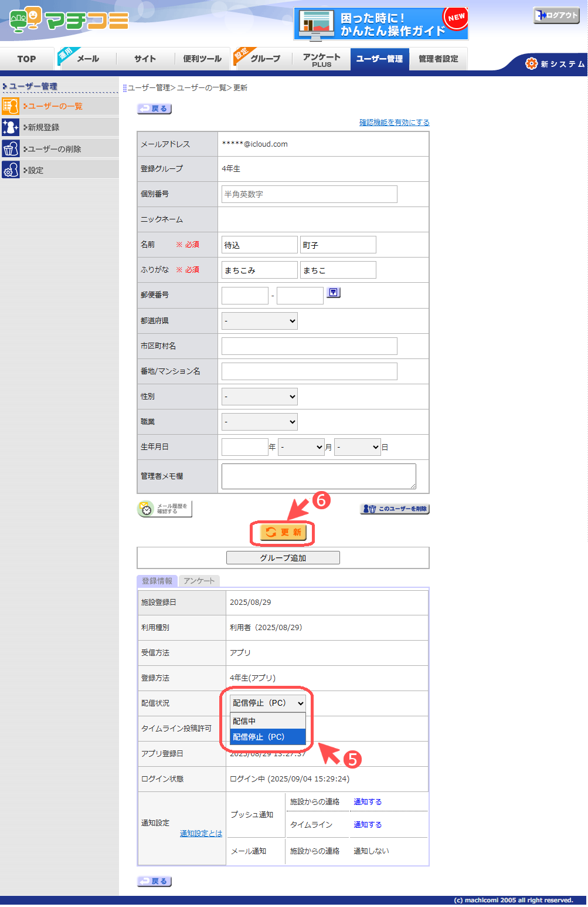Open the user list sidebar icon

tap(11, 106)
